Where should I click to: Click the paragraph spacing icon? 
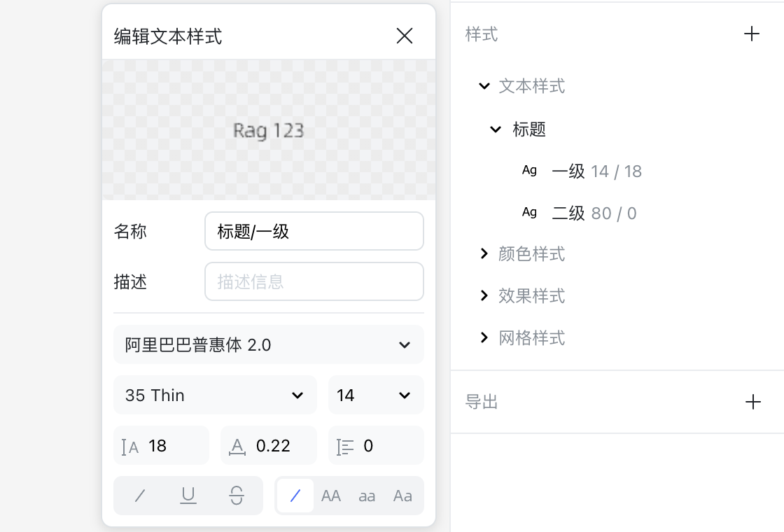click(x=345, y=446)
